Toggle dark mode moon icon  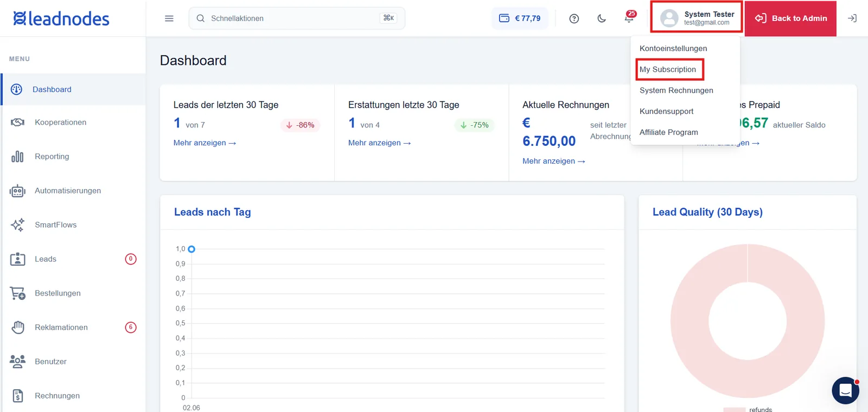click(x=602, y=18)
